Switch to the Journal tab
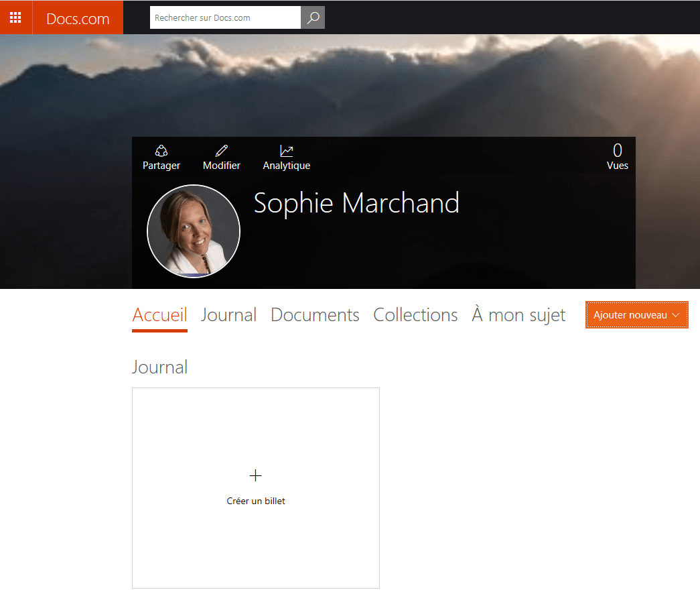This screenshot has height=596, width=700. point(228,315)
